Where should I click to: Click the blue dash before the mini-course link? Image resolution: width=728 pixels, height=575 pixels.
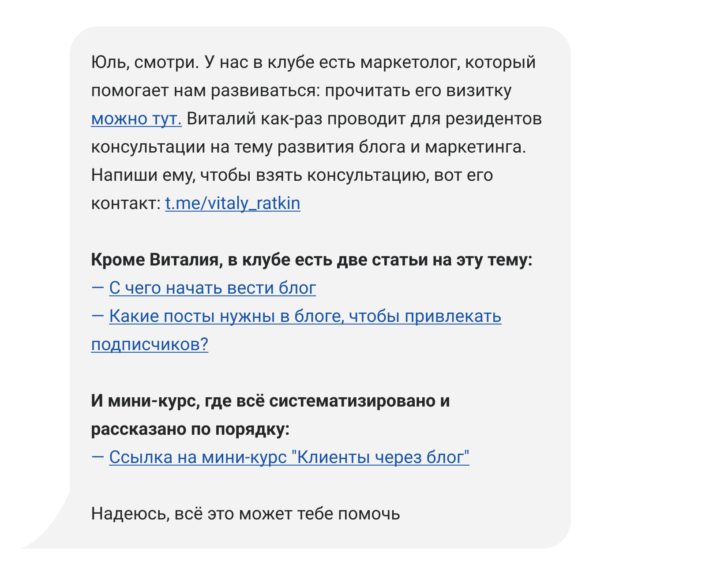[98, 457]
